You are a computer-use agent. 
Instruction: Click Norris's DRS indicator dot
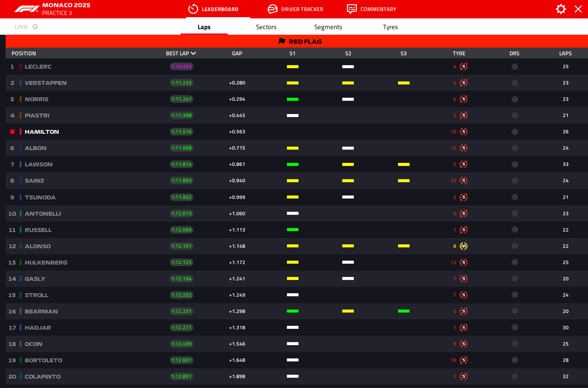pyautogui.click(x=515, y=99)
